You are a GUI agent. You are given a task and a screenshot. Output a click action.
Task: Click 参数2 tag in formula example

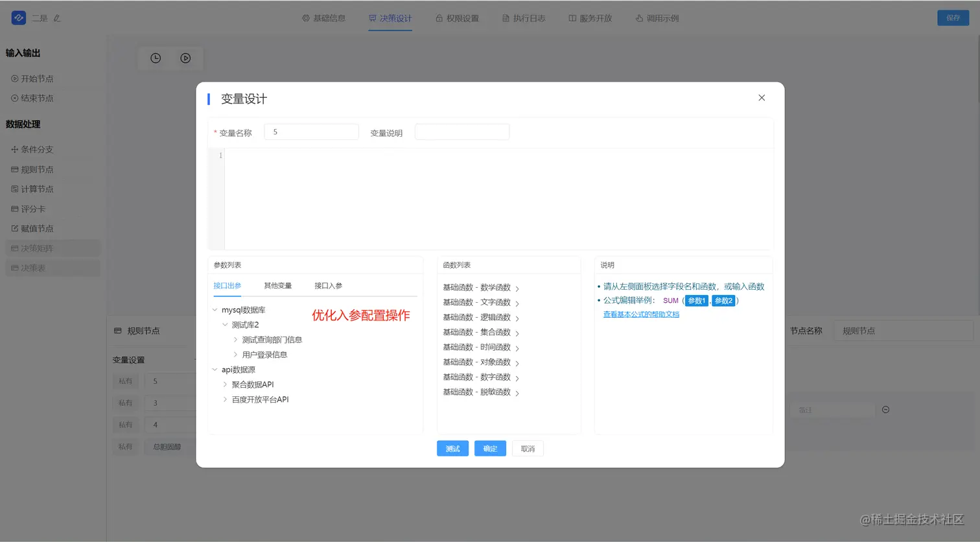(x=723, y=301)
